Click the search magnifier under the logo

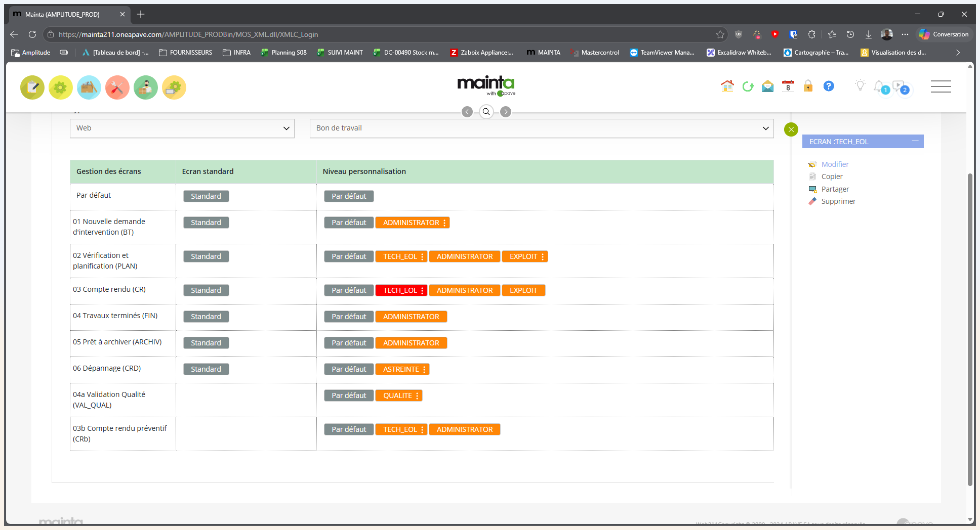[486, 112]
